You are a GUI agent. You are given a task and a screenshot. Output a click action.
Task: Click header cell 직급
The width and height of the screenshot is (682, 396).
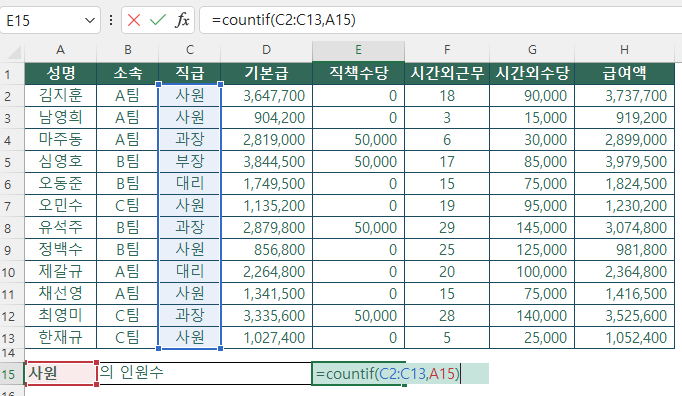coord(190,74)
